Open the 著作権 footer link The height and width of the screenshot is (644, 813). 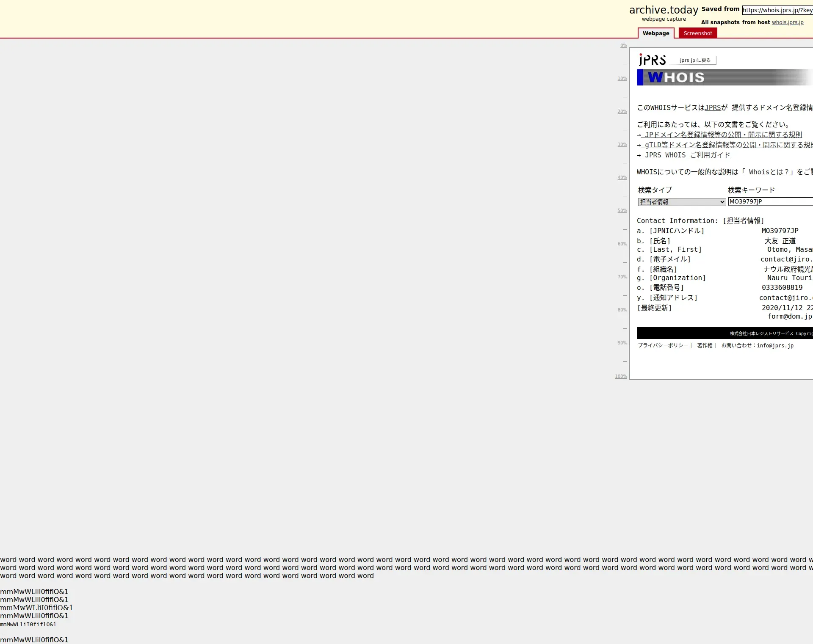pos(705,346)
